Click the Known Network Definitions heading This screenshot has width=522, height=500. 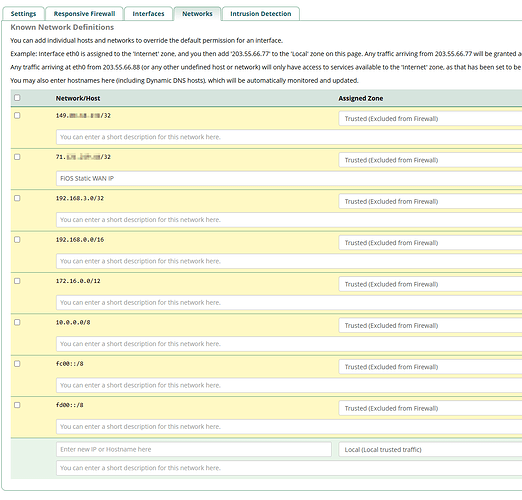(62, 27)
